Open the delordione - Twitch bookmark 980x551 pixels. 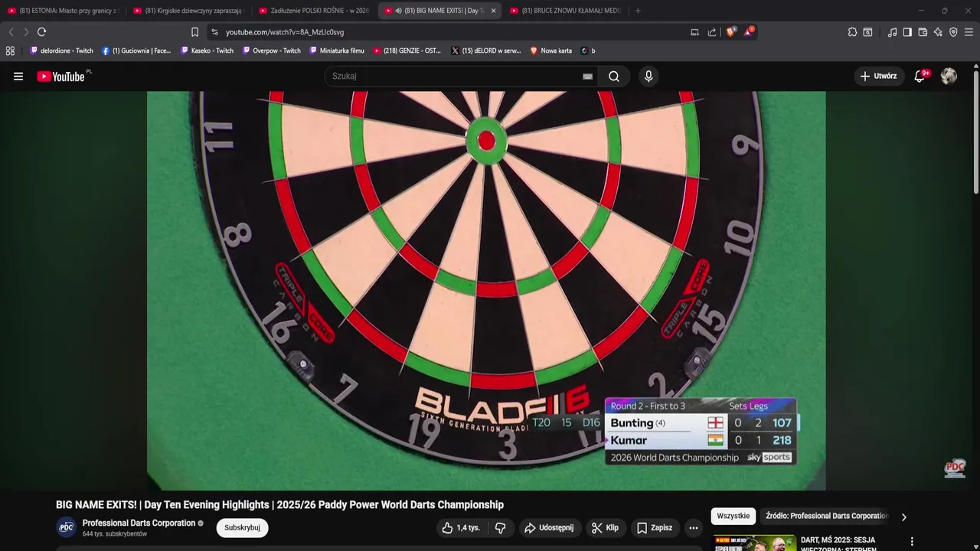click(62, 51)
